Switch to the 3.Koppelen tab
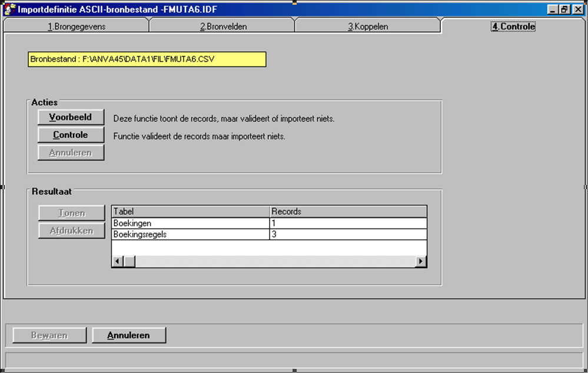Screen dimensions: 588x373 (367, 25)
